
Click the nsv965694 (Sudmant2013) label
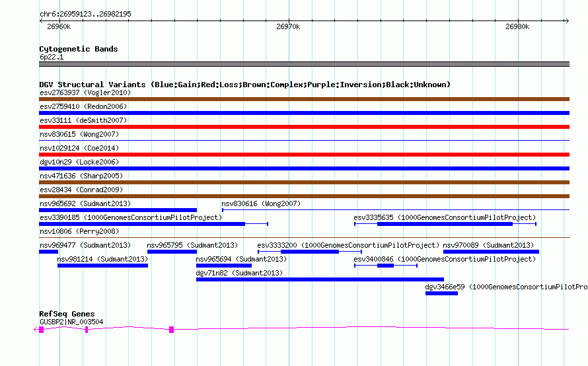(x=241, y=259)
